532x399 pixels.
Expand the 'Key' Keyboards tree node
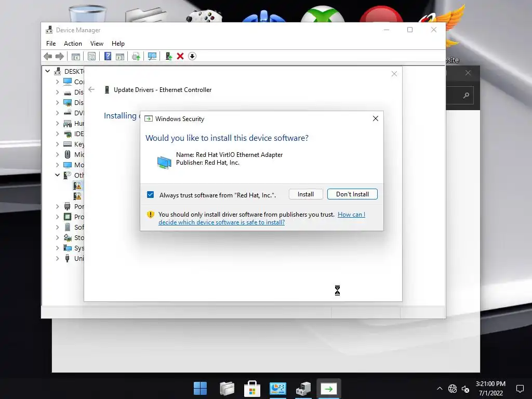57,144
